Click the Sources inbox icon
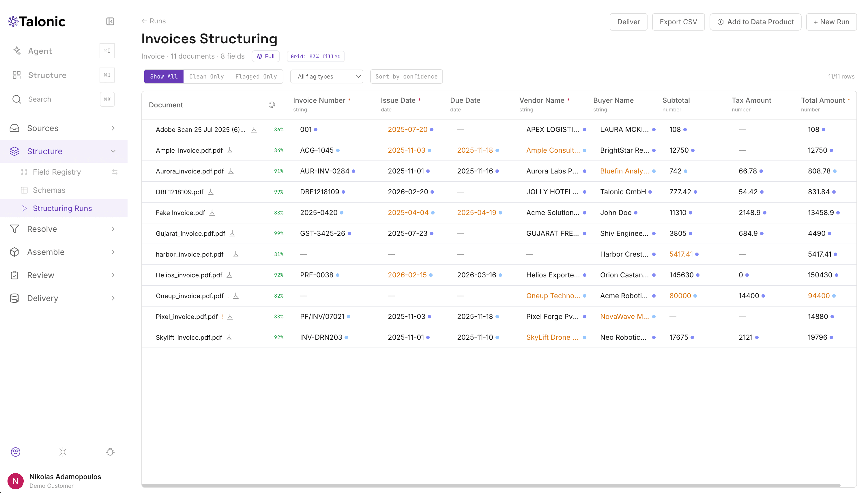 click(14, 128)
